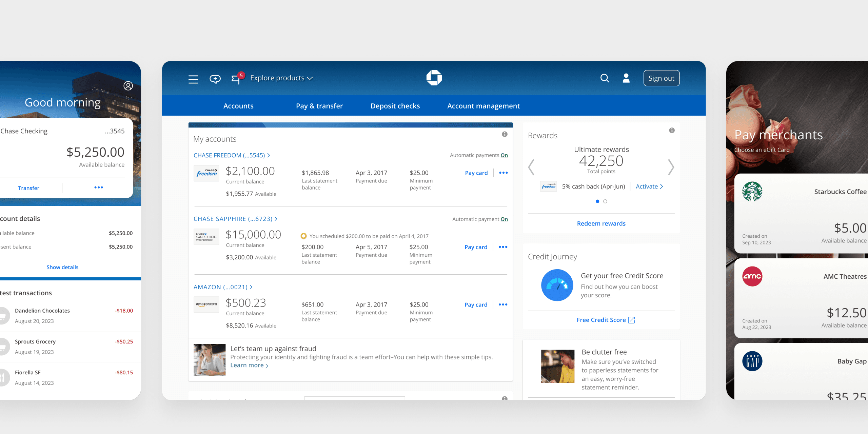The height and width of the screenshot is (434, 868).
Task: Click the Chase logo in header
Action: pyautogui.click(x=434, y=78)
